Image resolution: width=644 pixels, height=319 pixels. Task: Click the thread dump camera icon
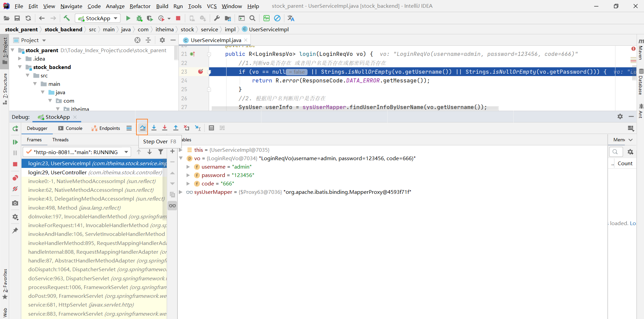[15, 203]
